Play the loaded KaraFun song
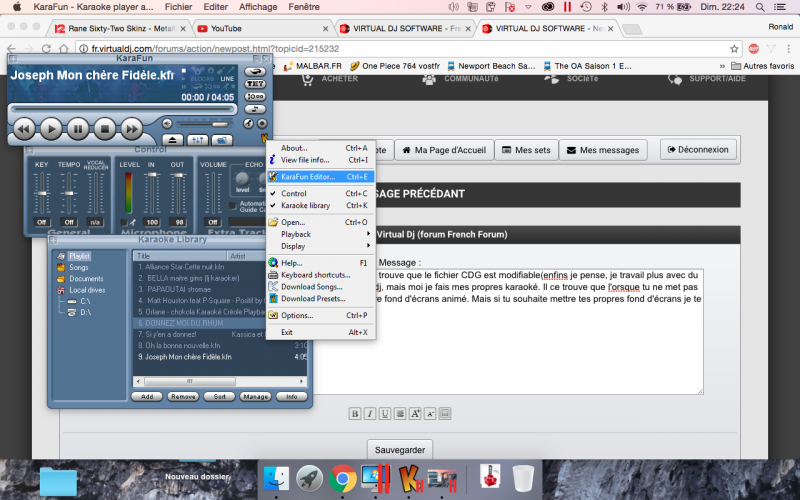The height and width of the screenshot is (500, 800). coord(51,129)
